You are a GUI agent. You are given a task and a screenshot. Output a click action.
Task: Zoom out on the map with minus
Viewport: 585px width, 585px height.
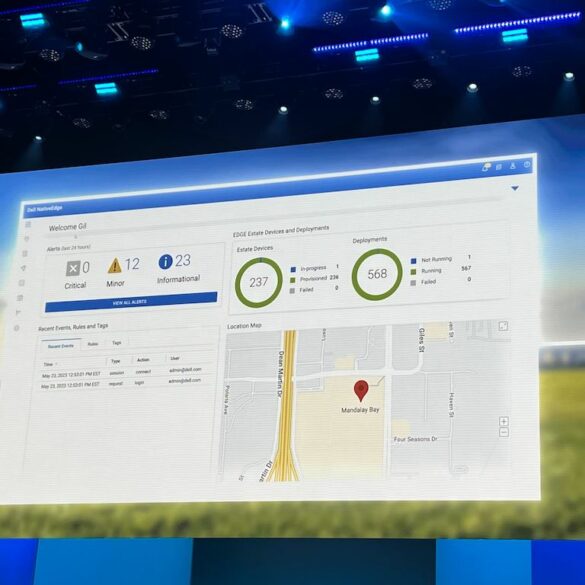(x=504, y=432)
